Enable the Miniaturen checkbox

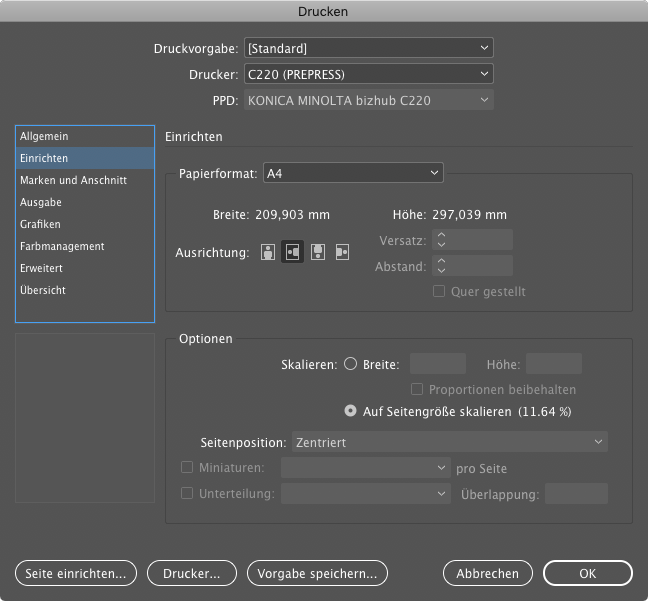pos(187,467)
